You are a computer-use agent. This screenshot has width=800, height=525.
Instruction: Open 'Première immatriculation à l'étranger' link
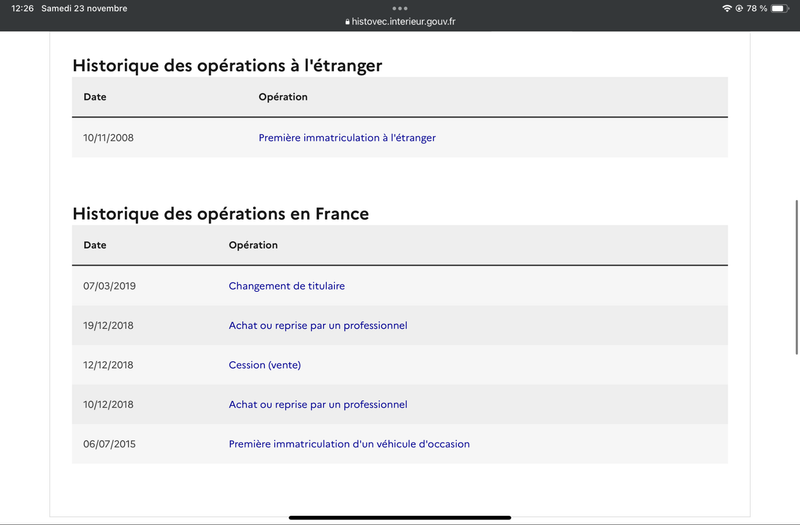347,138
